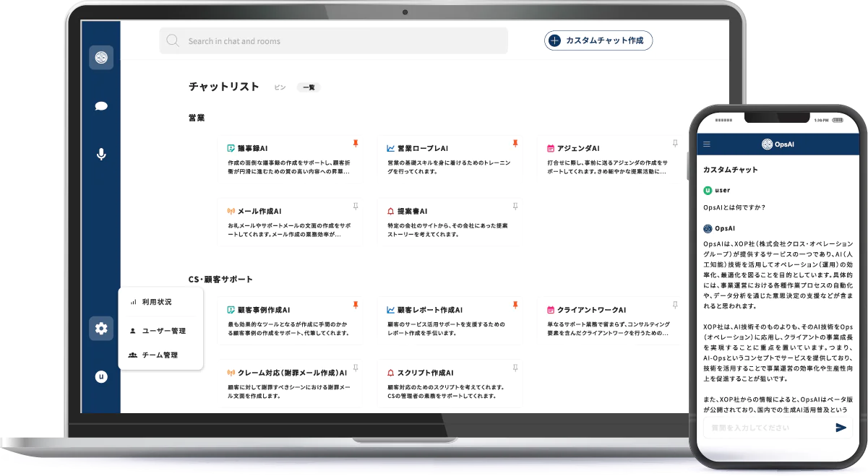The image size is (868, 476).
Task: Open the メール作成AI card title
Action: (x=259, y=211)
